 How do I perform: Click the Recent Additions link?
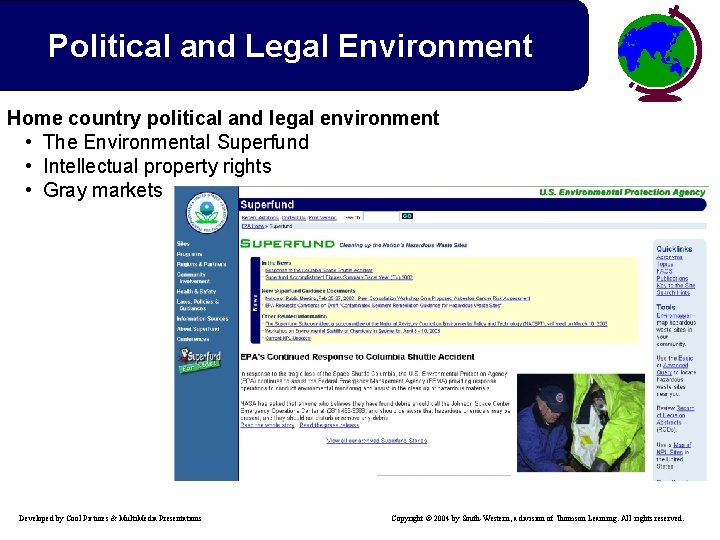(x=260, y=218)
